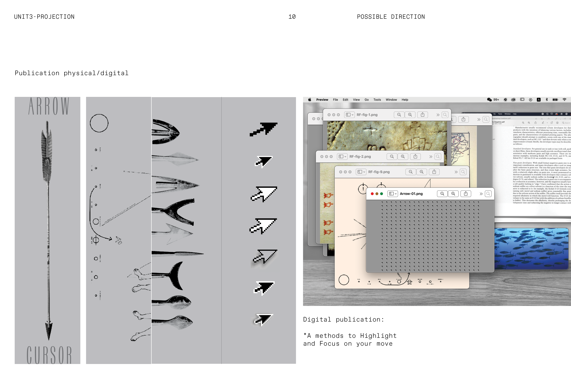Screen dimensions: 571x392
Task: Click the search icon in the map window
Action: pyautogui.click(x=486, y=119)
